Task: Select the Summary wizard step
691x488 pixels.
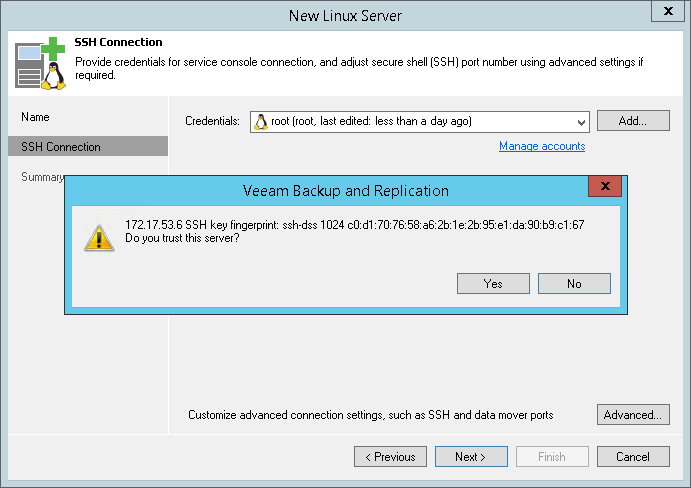Action: pos(42,177)
